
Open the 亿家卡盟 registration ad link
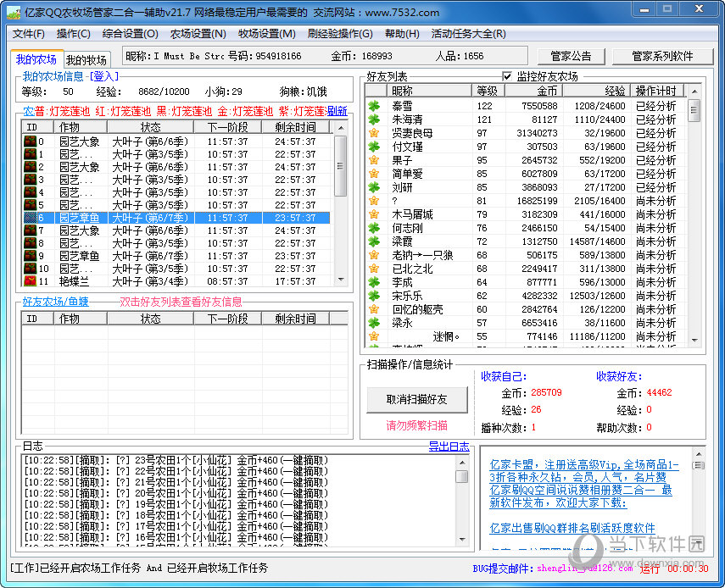[584, 471]
